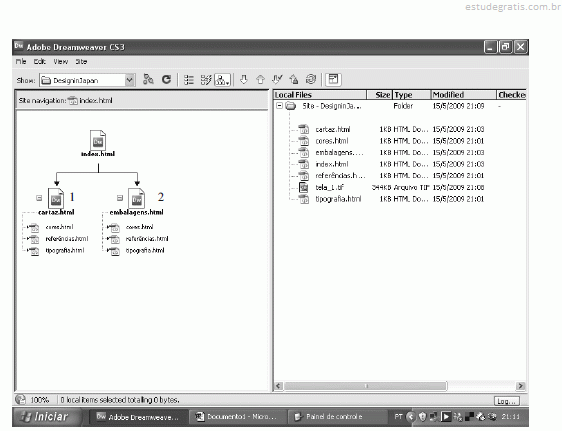Image resolution: width=562 pixels, height=431 pixels.
Task: Select embalagens.html in Local Files list
Action: [339, 153]
